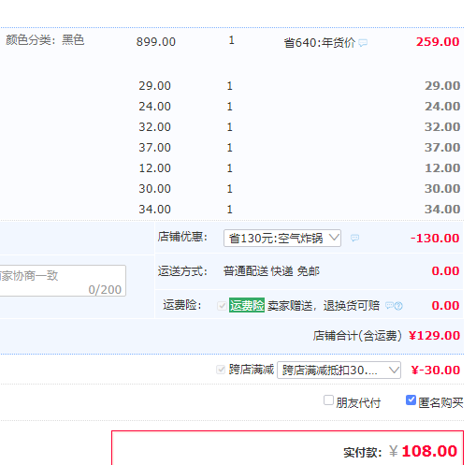Enable the 朋友代付 checkbox
This screenshot has height=465, width=476.
click(x=328, y=400)
